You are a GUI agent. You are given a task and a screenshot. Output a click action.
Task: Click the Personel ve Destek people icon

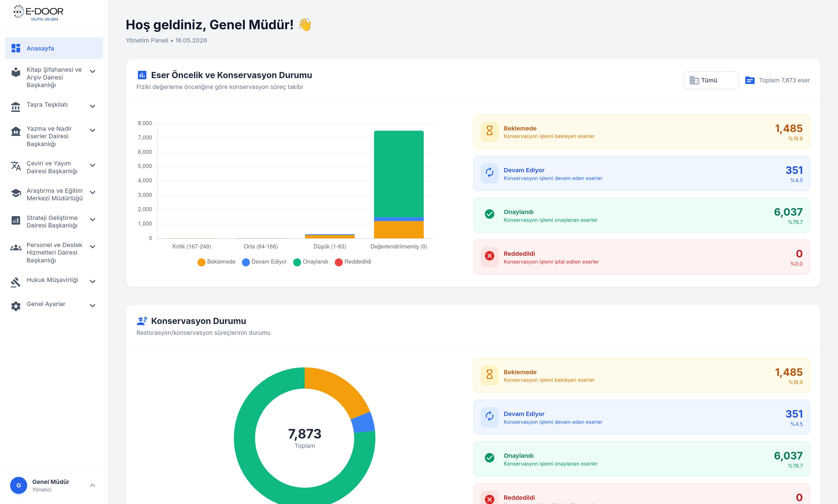16,248
